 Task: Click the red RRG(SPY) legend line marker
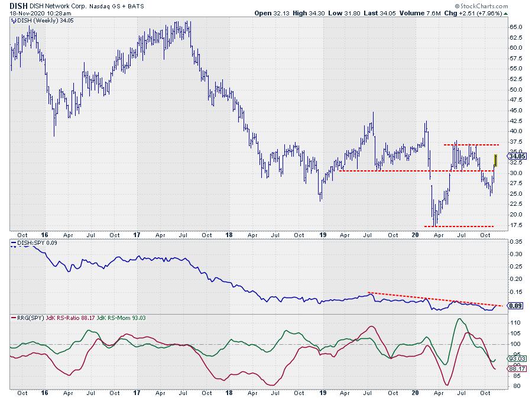14,319
